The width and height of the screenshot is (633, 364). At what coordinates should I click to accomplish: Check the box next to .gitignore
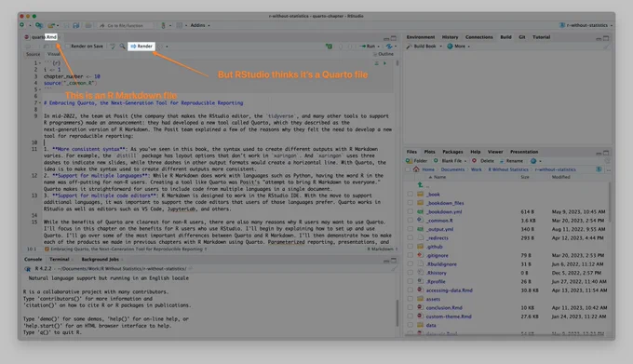pyautogui.click(x=411, y=255)
